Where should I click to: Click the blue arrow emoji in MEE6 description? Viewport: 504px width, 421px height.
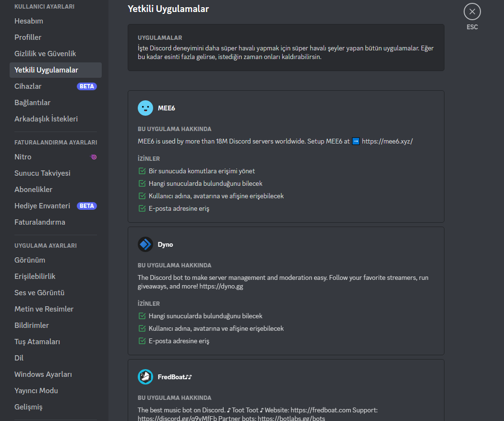click(x=356, y=141)
